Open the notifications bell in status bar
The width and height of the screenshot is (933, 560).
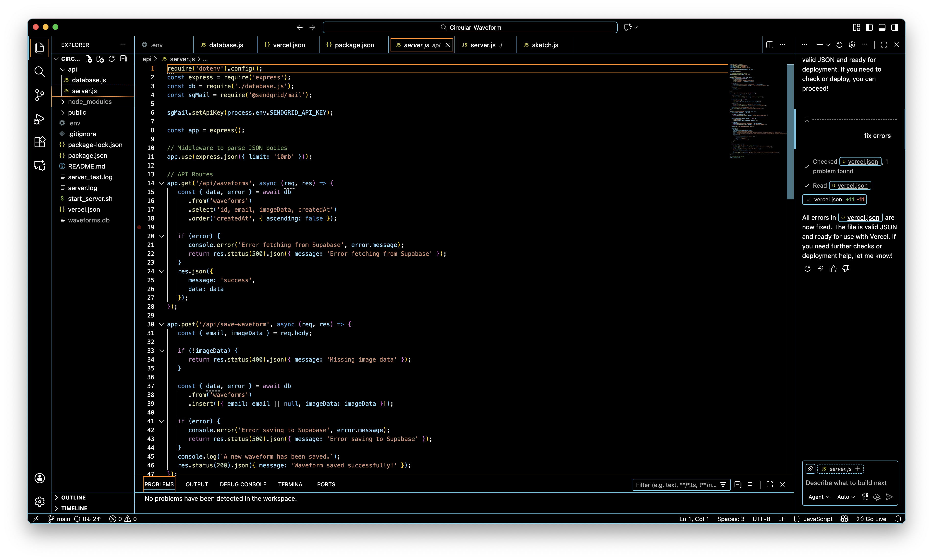click(899, 519)
